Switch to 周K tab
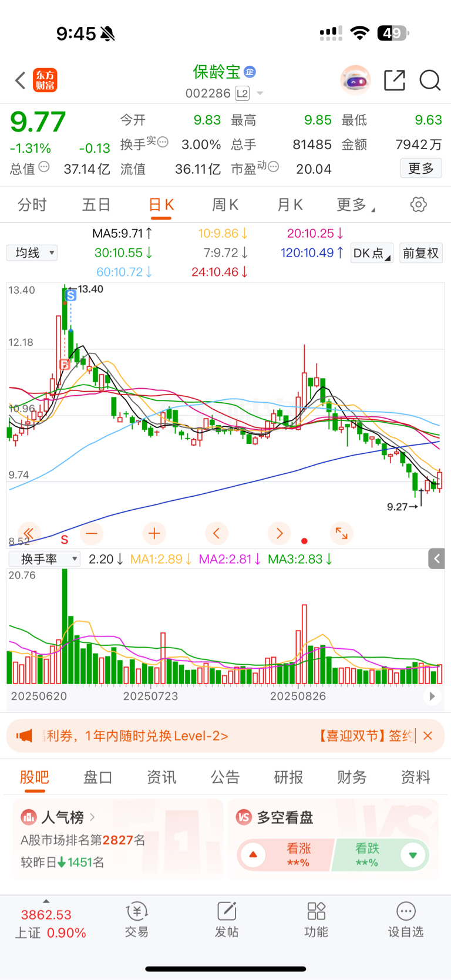The image size is (451, 980). (225, 204)
